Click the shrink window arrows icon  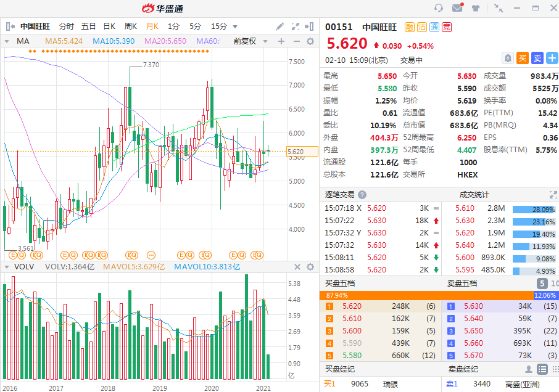click(499, 8)
